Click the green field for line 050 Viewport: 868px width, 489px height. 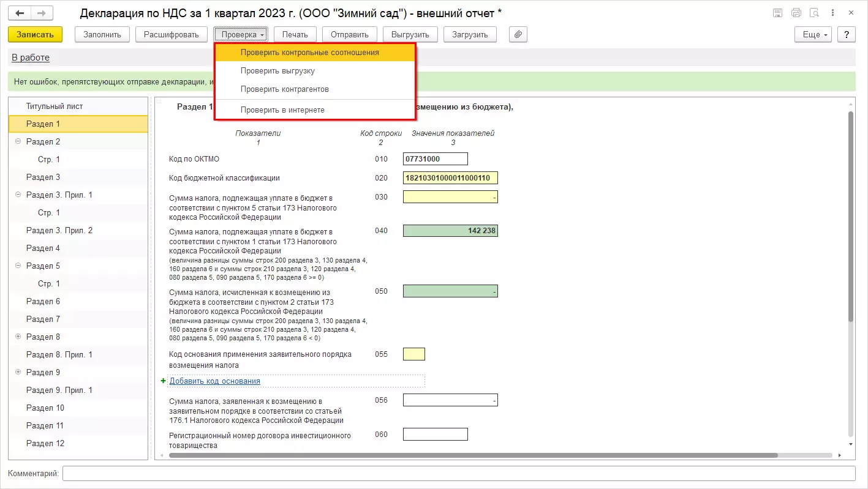tap(450, 291)
